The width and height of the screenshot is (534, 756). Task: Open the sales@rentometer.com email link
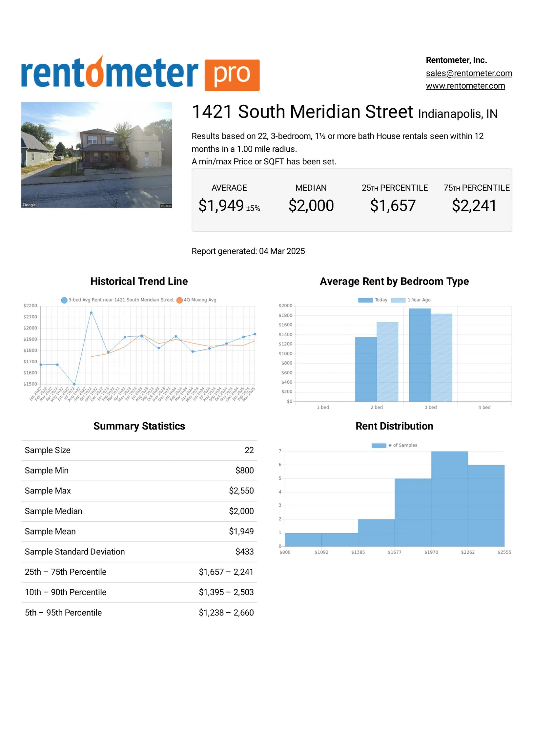pyautogui.click(x=468, y=73)
